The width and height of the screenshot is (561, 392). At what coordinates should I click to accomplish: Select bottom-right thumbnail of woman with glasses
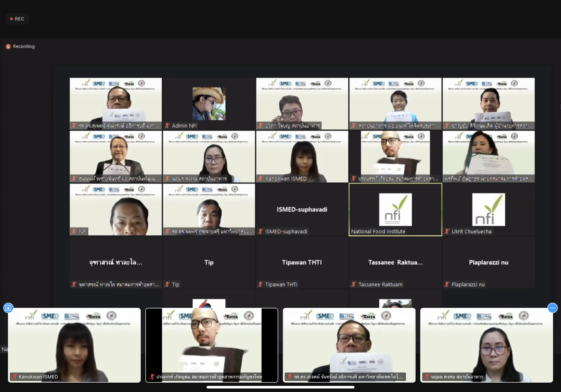tap(487, 345)
